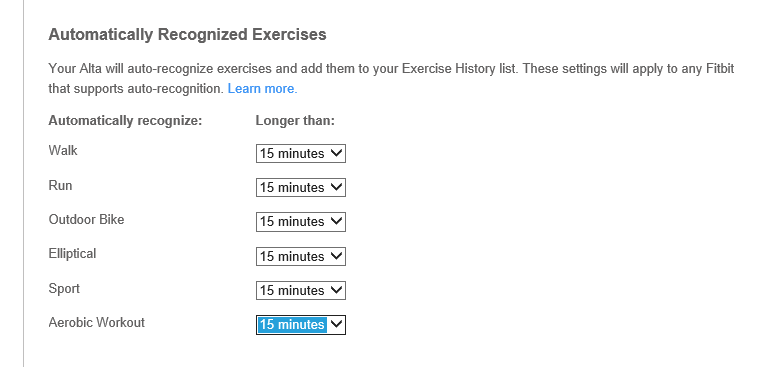Click the chevron arrow on Sport dropdown

pyautogui.click(x=336, y=290)
